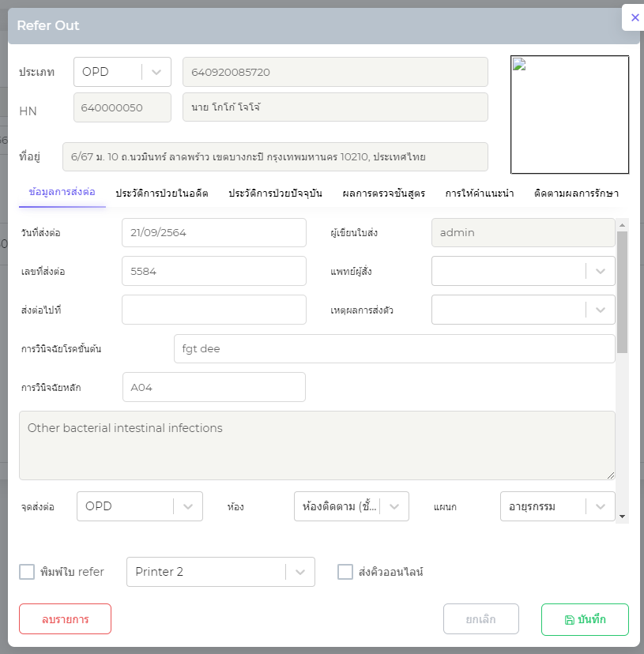Open the ประเภท OPD dropdown
The height and width of the screenshot is (654, 644).
122,72
